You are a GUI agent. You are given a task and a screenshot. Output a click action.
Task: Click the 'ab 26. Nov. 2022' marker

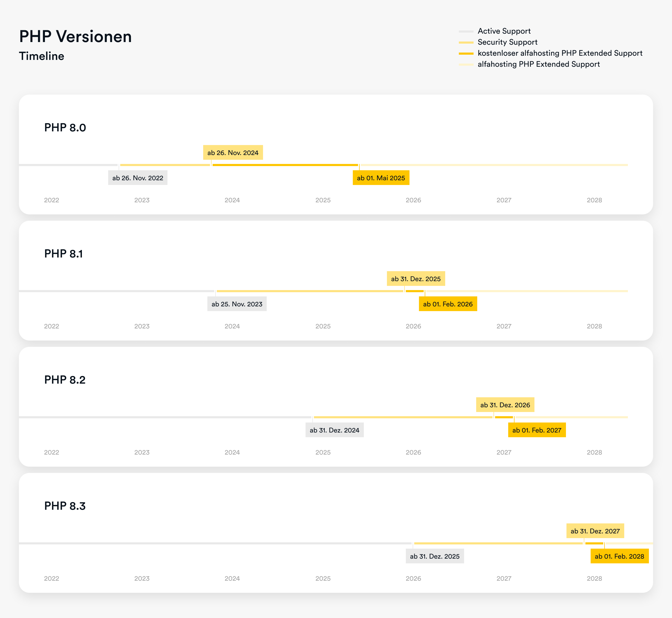138,178
